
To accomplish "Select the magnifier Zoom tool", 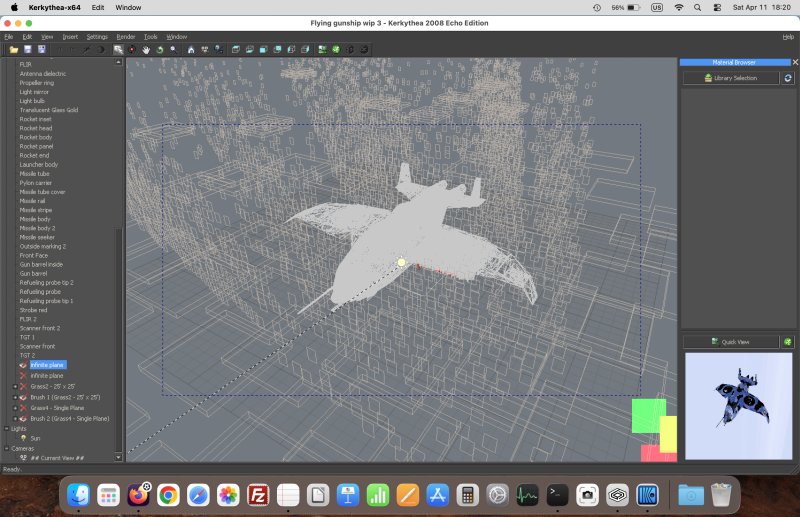I will click(x=173, y=49).
